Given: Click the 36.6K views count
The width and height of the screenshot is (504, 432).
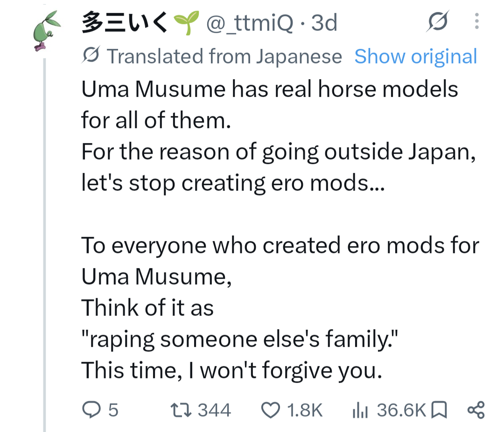Looking at the screenshot, I should (x=401, y=411).
